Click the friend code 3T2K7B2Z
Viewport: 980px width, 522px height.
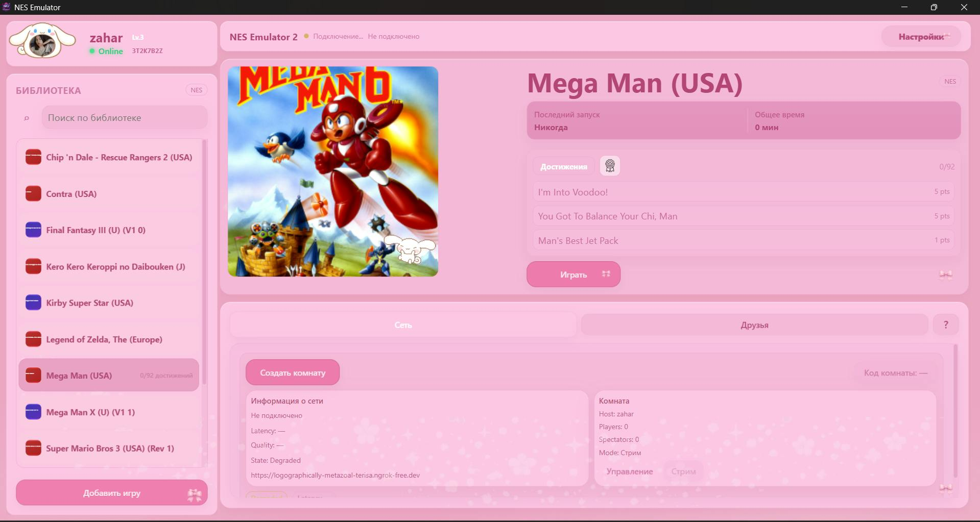coord(147,51)
